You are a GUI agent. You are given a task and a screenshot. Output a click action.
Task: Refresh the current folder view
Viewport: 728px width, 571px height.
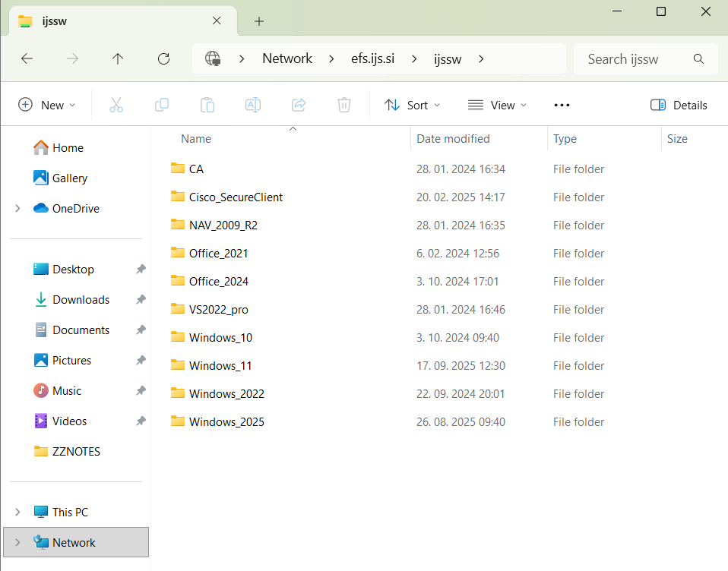[x=163, y=59]
